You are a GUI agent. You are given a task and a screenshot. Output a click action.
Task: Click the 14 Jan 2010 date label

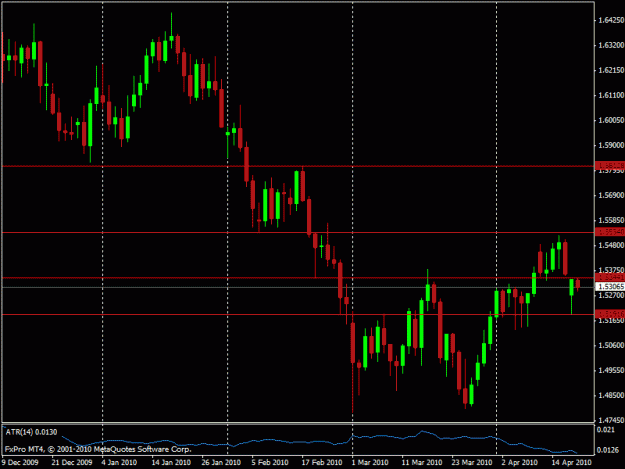click(171, 462)
